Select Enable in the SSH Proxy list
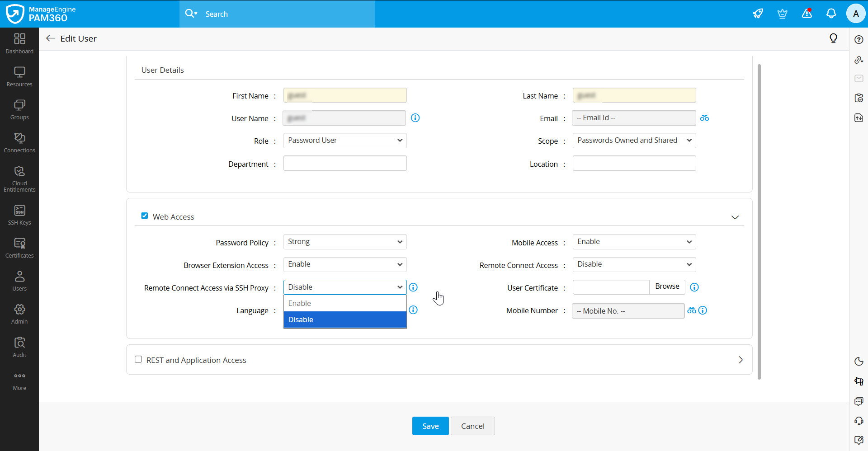This screenshot has height=451, width=868. pyautogui.click(x=345, y=303)
